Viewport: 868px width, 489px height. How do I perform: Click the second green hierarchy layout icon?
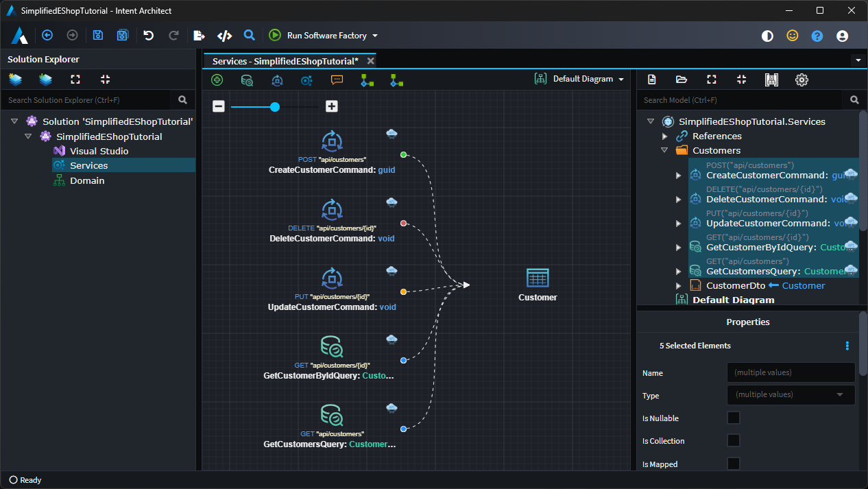(396, 80)
